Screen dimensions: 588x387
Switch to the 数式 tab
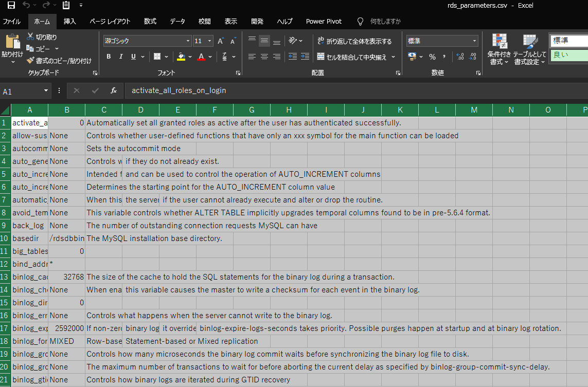click(150, 22)
